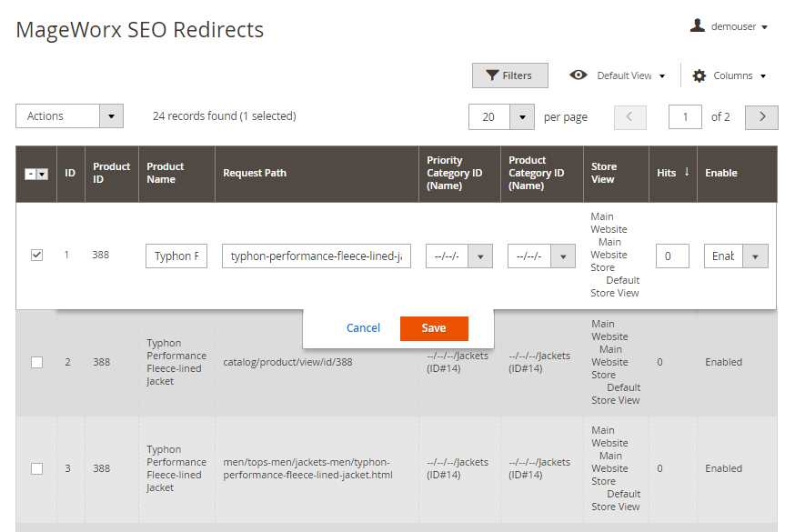Expand the per page size dropdown
Viewport: 785px width, 532px height.
point(521,116)
